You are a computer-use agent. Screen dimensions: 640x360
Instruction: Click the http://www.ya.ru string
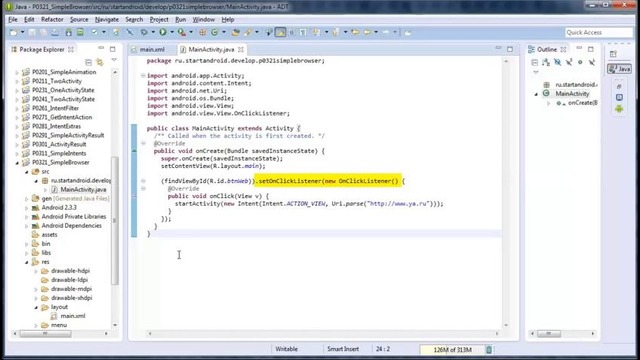398,204
